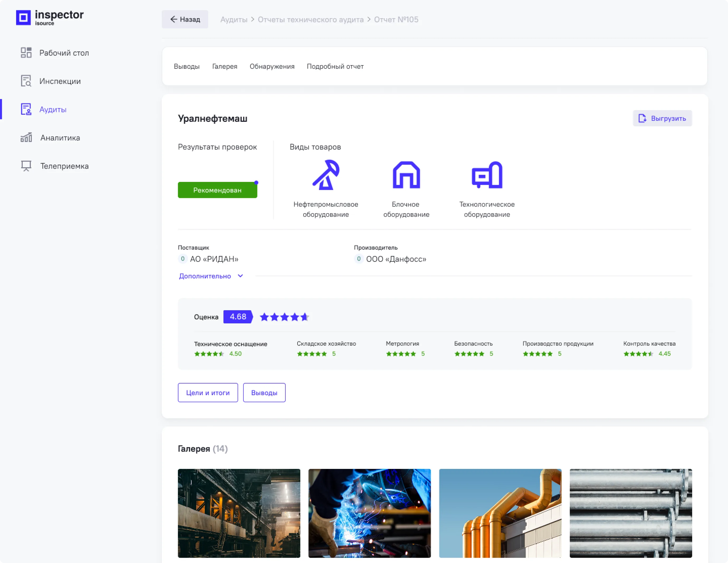The image size is (728, 563).
Task: Open Рабочий стол dashboard icon
Action: click(26, 53)
